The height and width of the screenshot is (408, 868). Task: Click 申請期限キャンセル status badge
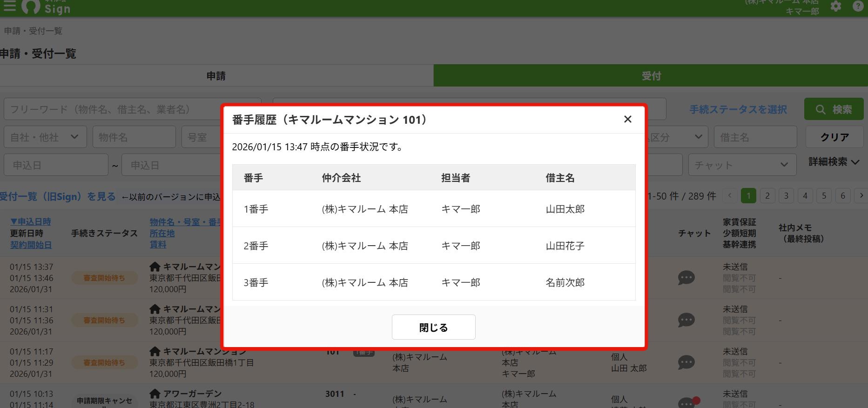point(104,401)
